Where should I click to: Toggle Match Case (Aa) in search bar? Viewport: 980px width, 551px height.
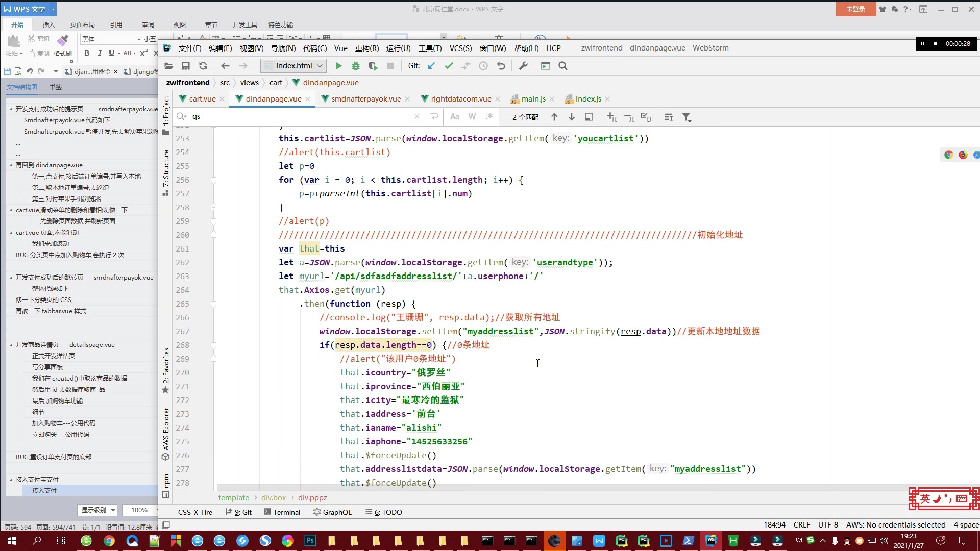[x=455, y=117]
